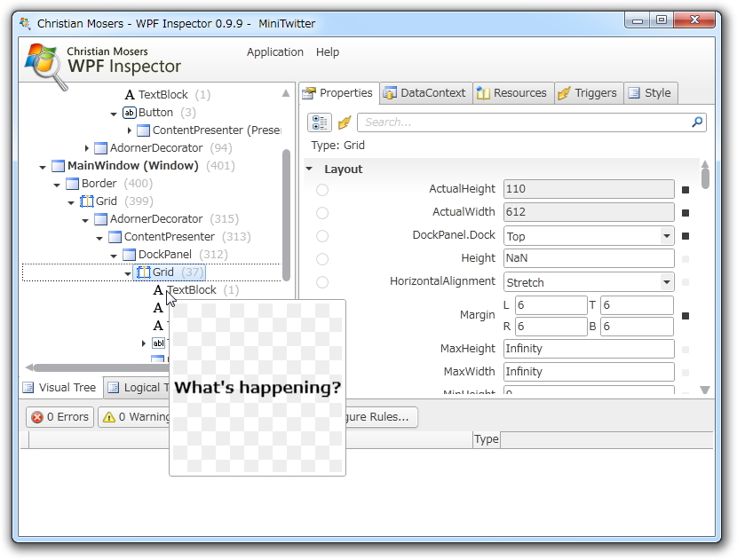Select the radio button for DockPanel.Dock
Image resolution: width=737 pixels, height=560 pixels.
pyautogui.click(x=322, y=236)
